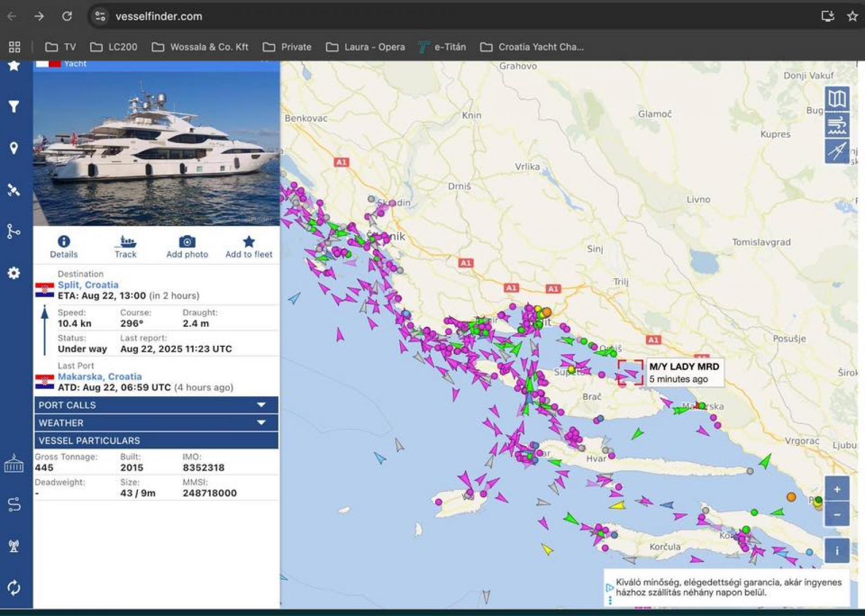Show the vessel Track
The image size is (865, 616).
click(125, 242)
